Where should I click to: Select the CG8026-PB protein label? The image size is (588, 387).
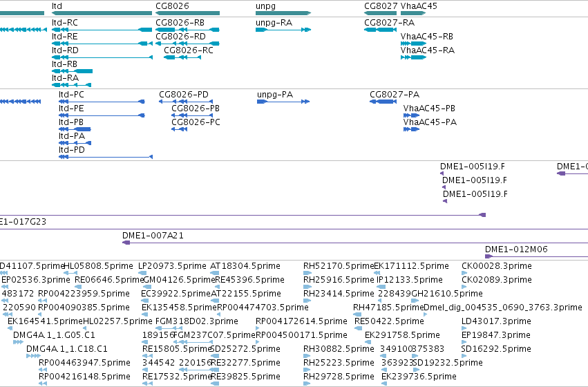[x=196, y=108]
